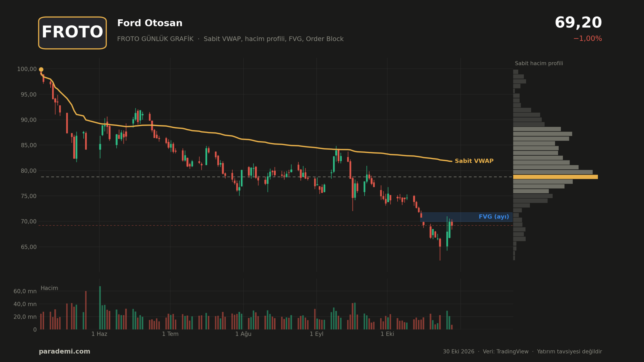This screenshot has width=644, height=362.
Task: Click the 100,00 price axis label
Action: [x=27, y=69]
